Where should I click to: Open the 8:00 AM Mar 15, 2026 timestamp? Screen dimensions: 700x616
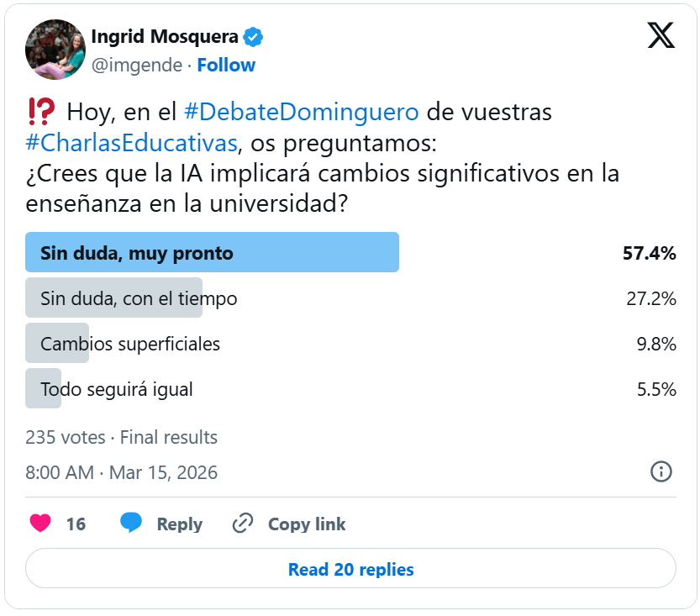[x=122, y=472]
